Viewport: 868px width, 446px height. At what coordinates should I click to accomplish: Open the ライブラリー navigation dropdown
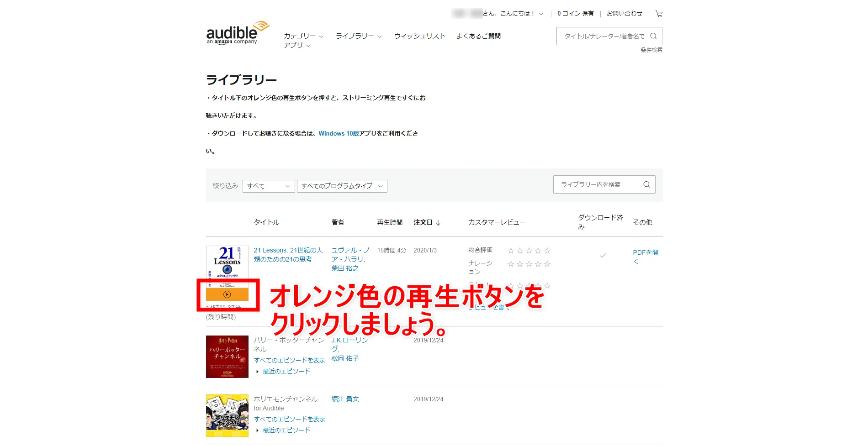(359, 36)
